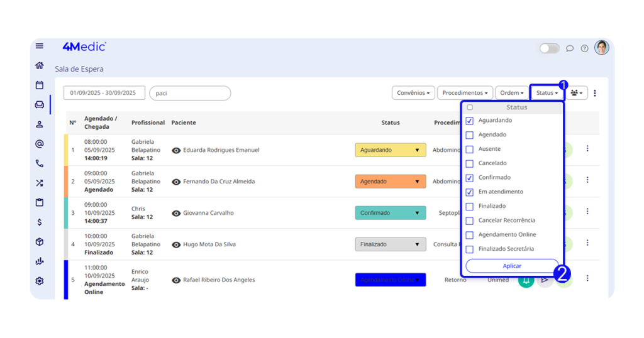Open the Ordem sorting dropdown
Viewport: 644px width, 338px height.
pyautogui.click(x=511, y=93)
